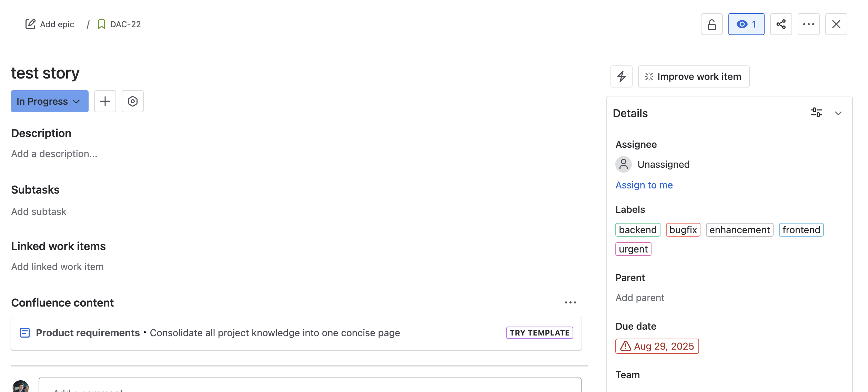Open the DAC-22 work item key link
Viewport: 868px width, 392px height.
click(x=125, y=24)
